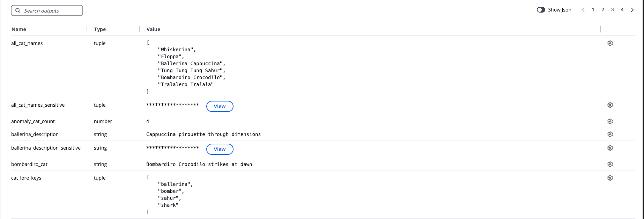This screenshot has height=219, width=644.
Task: Click gear icon for anomaly_cat_count output
Action: click(610, 121)
